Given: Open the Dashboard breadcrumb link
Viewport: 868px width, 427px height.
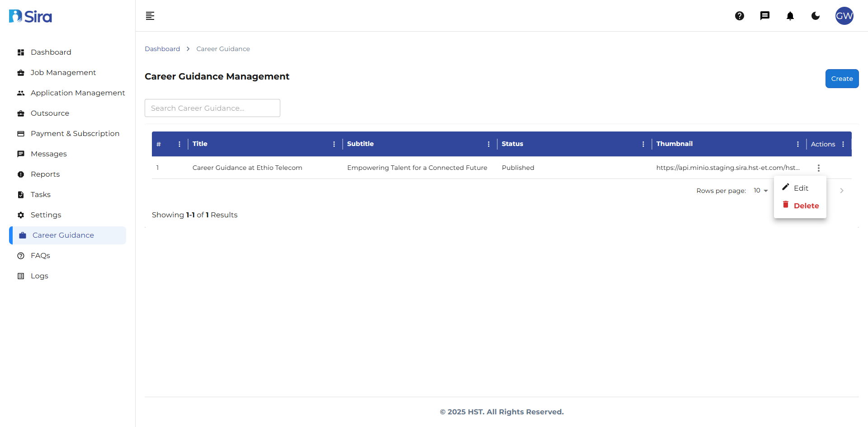Looking at the screenshot, I should pos(162,49).
